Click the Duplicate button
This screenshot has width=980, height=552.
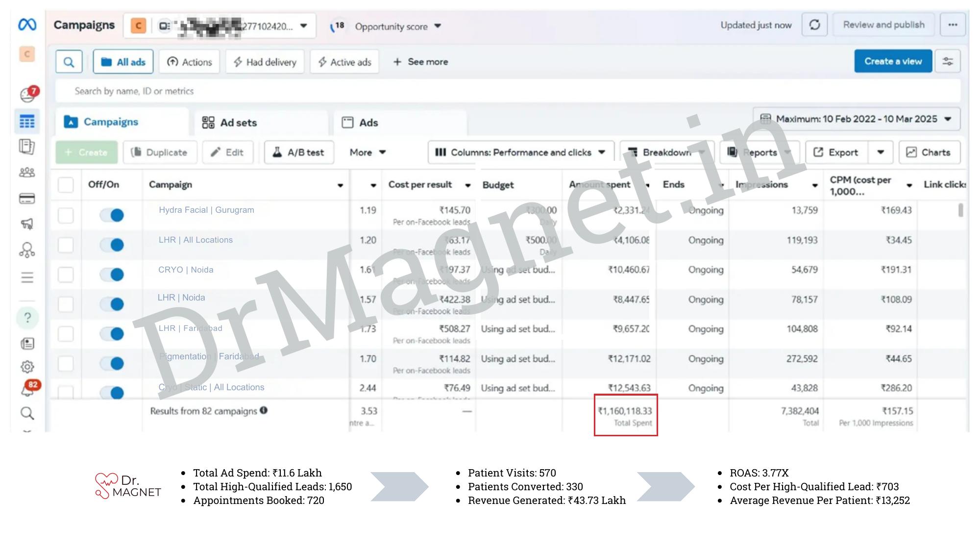(160, 152)
